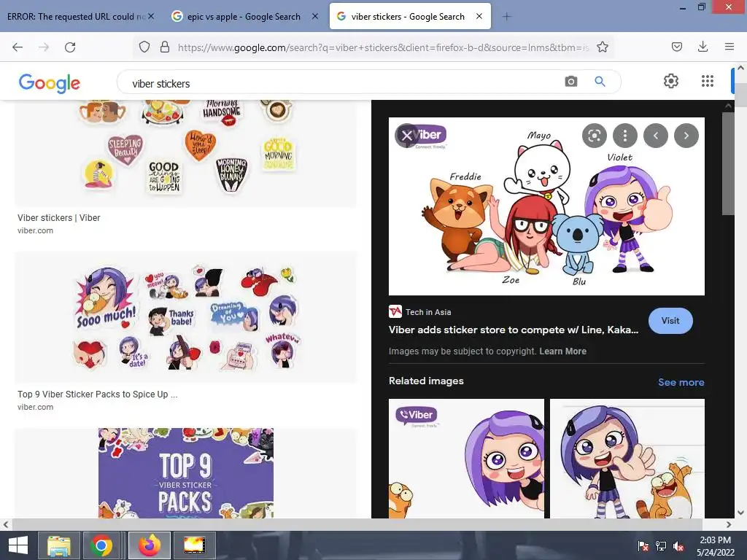Click the network tray icon

(661, 545)
